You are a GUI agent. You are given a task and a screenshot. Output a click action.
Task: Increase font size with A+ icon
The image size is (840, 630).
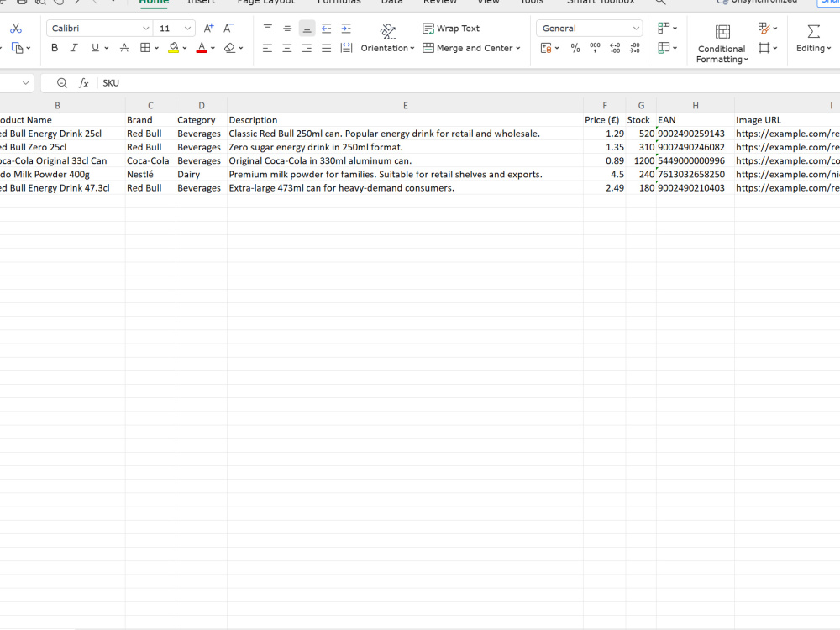point(209,29)
